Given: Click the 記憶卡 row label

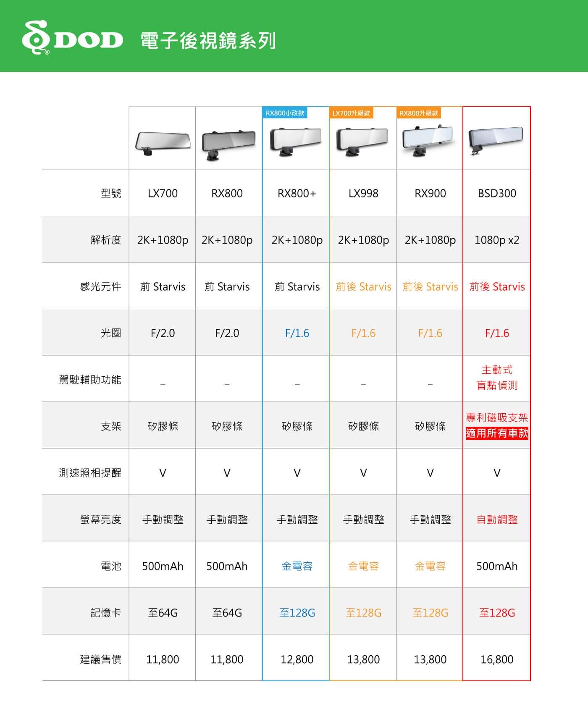Looking at the screenshot, I should tap(106, 613).
